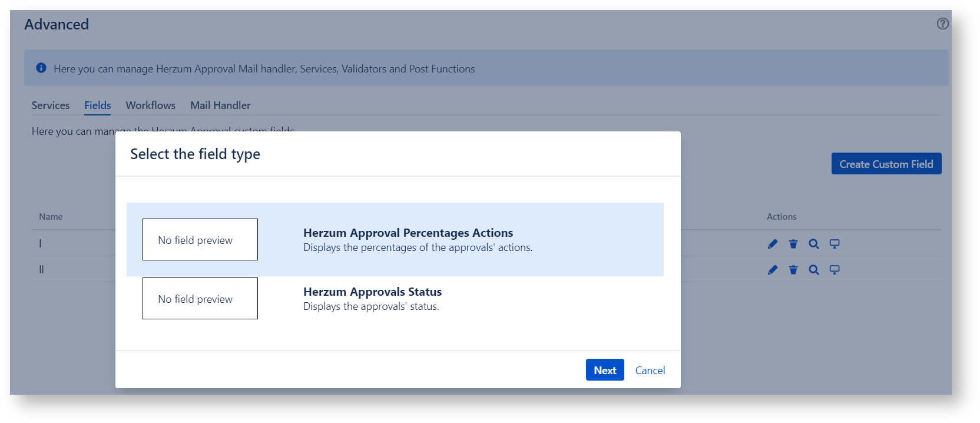
Task: Select the Fields tab
Action: click(x=98, y=105)
